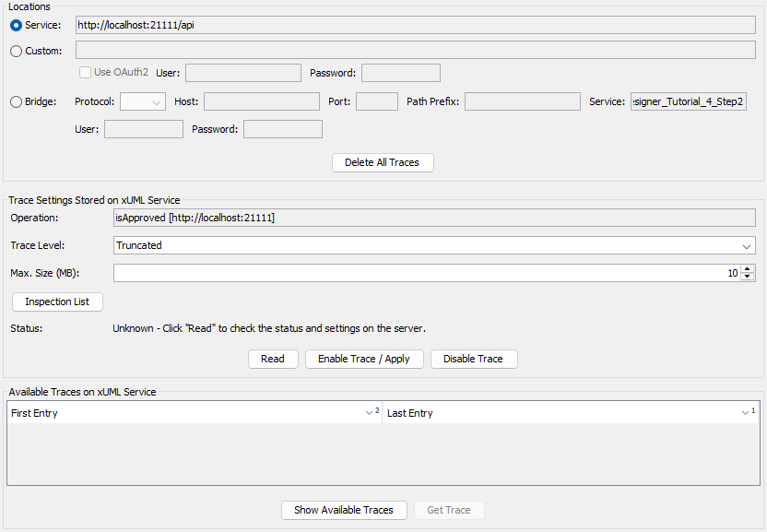Click First Entry column sort arrow
Image resolution: width=767 pixels, height=532 pixels.
pyautogui.click(x=370, y=413)
